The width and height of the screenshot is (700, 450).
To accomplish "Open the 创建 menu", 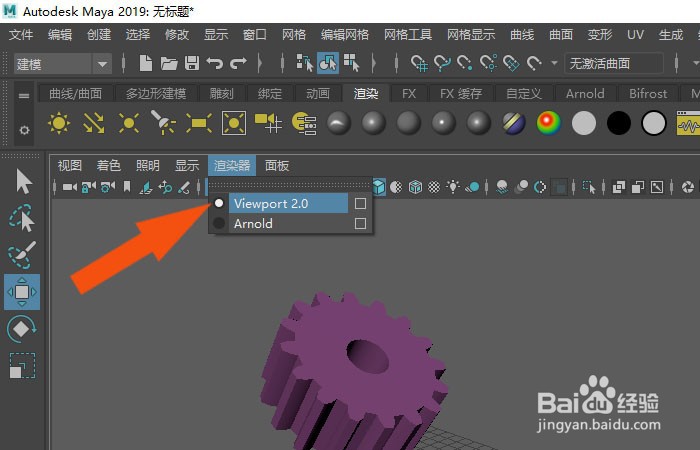I will click(99, 34).
